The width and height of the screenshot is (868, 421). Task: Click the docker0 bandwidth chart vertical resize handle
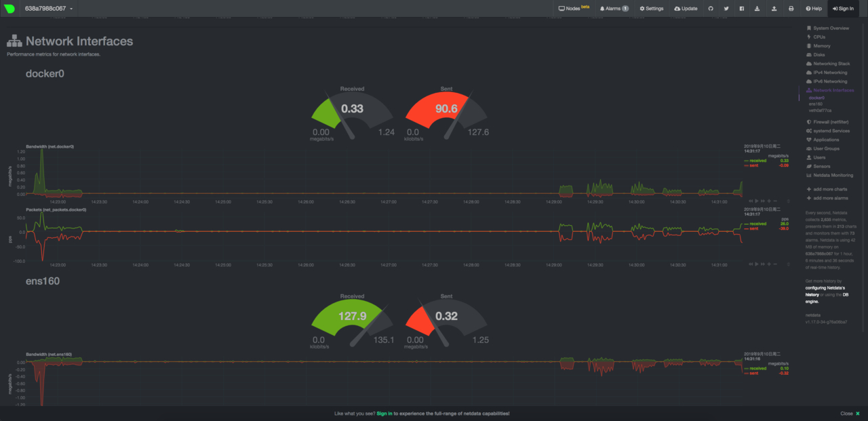[788, 201]
